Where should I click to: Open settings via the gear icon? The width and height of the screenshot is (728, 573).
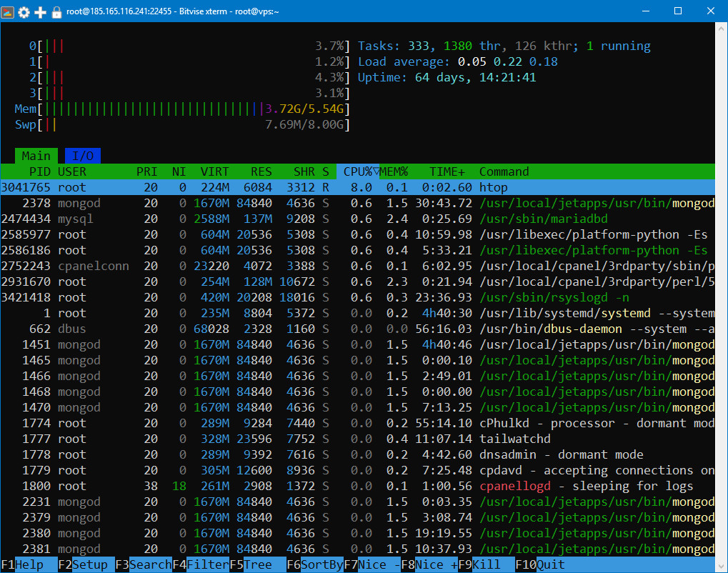24,11
